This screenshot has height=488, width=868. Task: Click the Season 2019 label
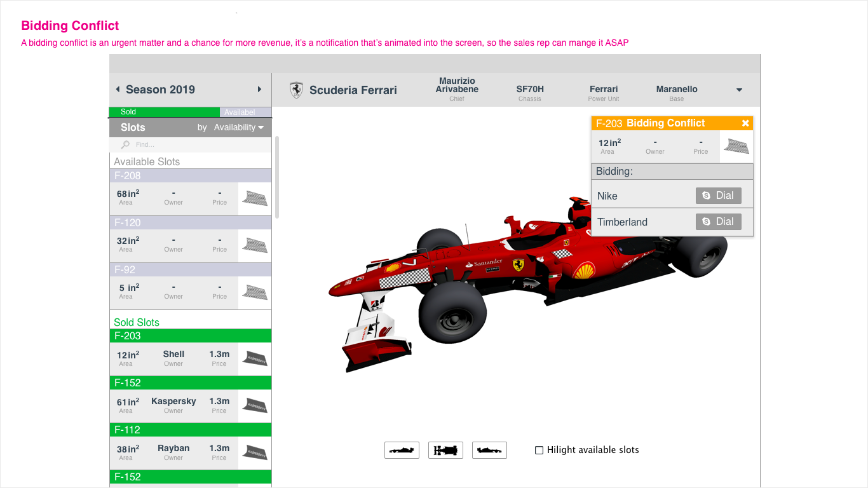(x=160, y=90)
